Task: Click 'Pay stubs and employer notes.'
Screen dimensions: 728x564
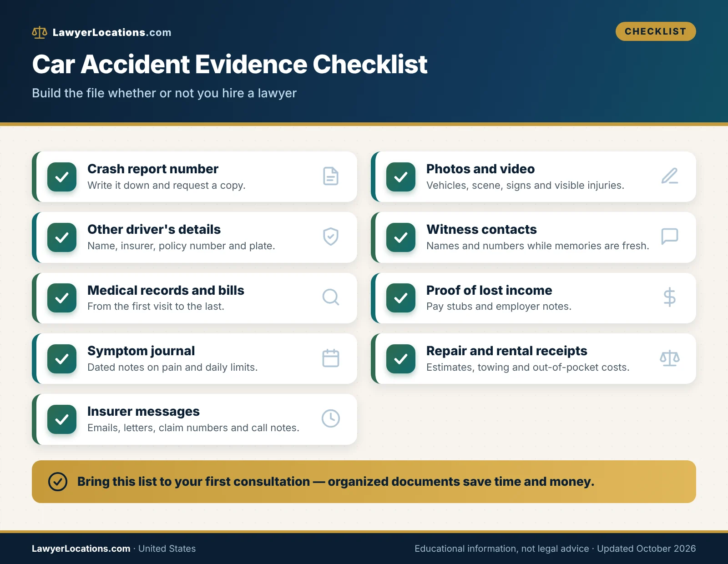Action: coord(499,307)
